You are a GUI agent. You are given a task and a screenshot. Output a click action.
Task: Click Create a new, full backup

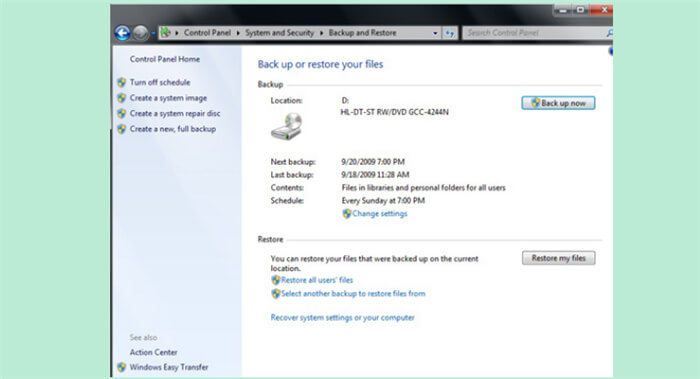tap(173, 129)
